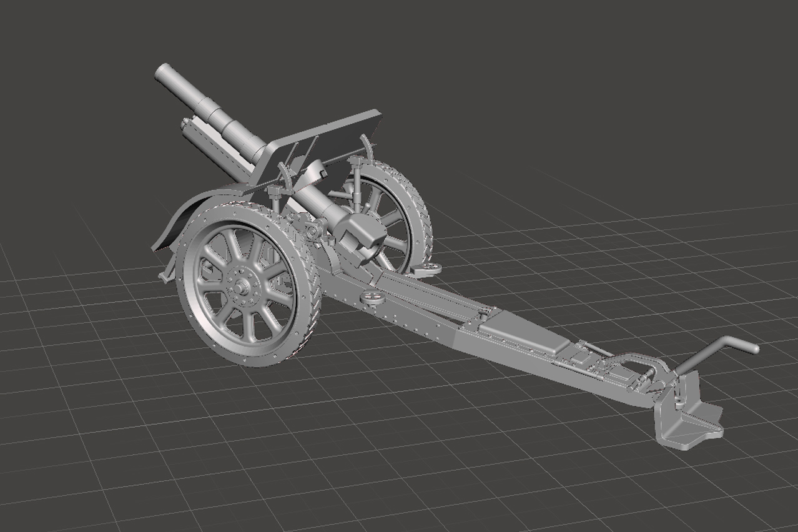Screen dimensions: 798x532
Task: Click the muzzle tip of the howitzer barrel
Action: click(x=162, y=71)
